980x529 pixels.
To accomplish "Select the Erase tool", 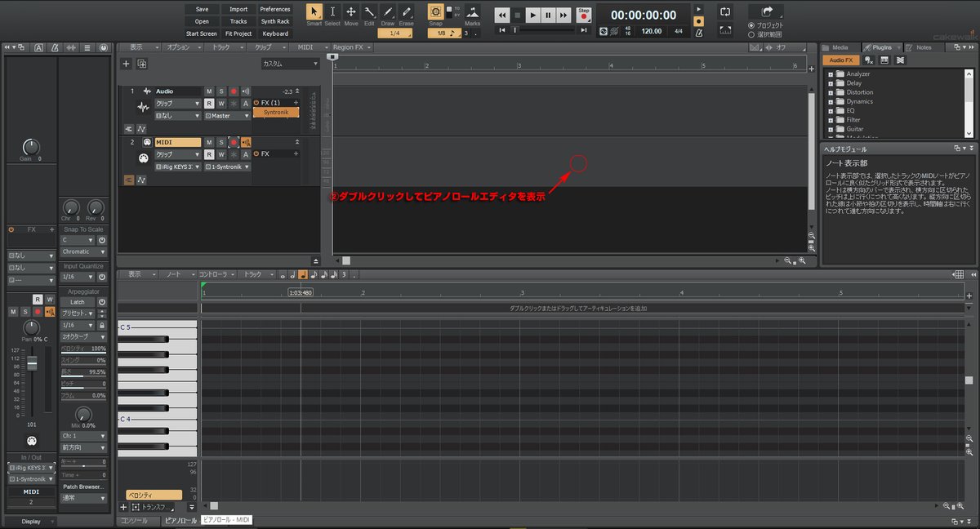I will pos(407,14).
